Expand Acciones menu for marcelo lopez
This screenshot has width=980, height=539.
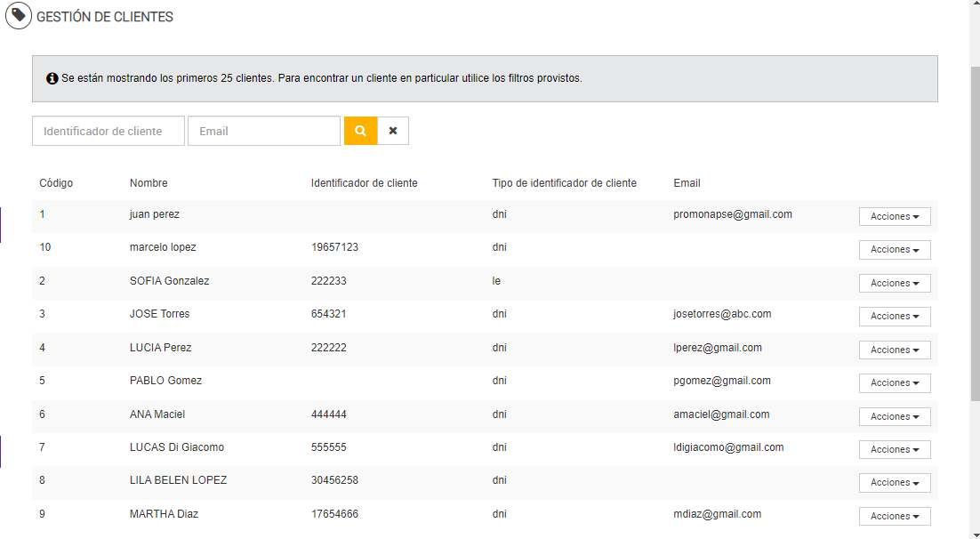[895, 250]
